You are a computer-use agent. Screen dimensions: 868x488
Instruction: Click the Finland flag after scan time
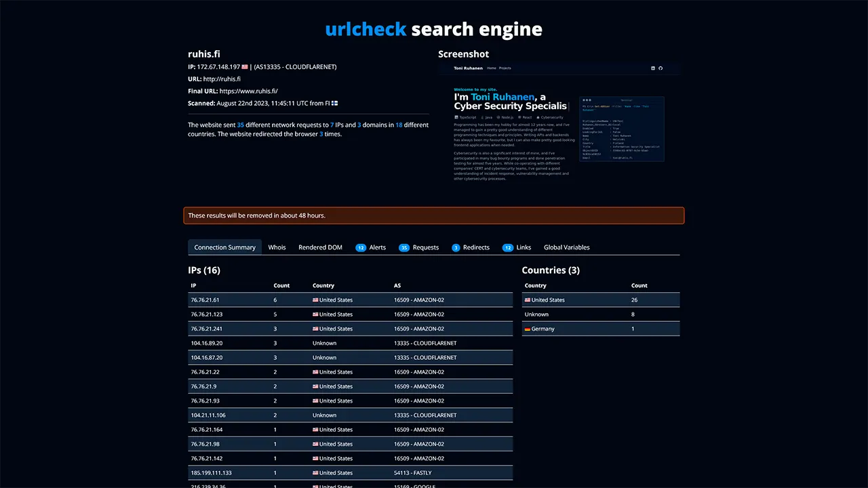point(335,104)
